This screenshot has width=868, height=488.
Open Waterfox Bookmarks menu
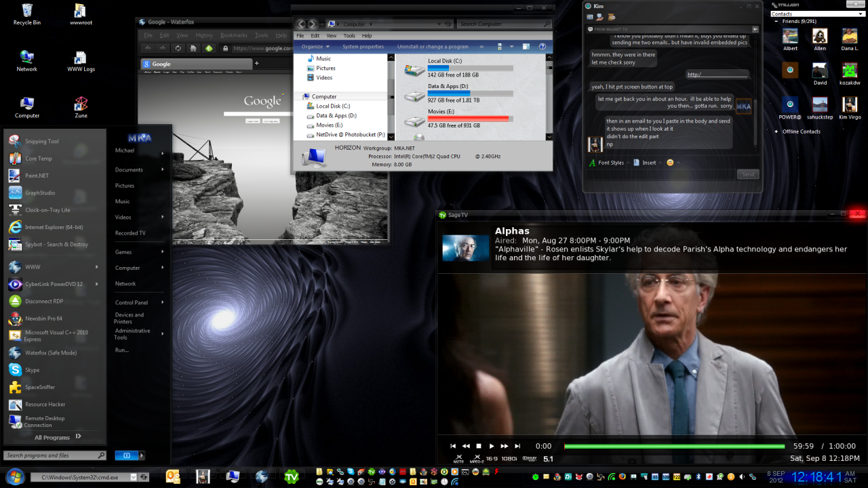tap(234, 35)
